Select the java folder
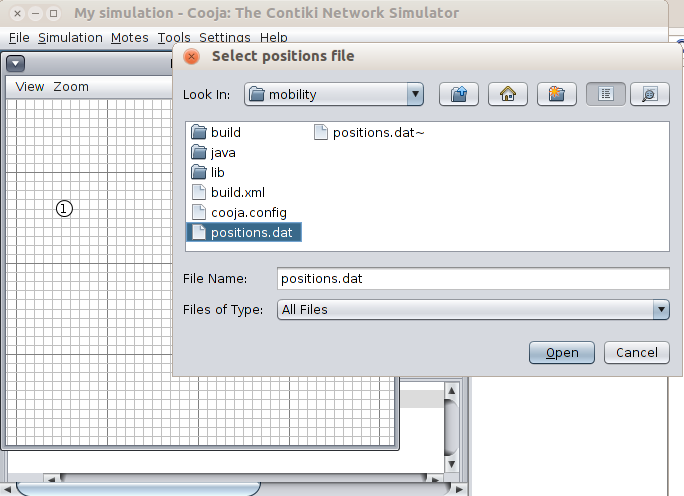 tap(223, 152)
